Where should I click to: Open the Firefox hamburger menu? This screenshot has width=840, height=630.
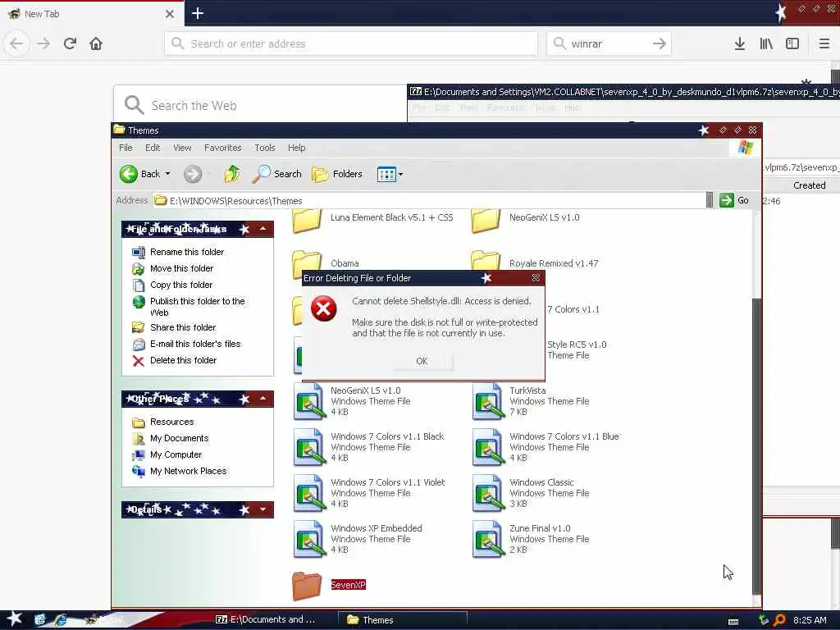tap(824, 43)
